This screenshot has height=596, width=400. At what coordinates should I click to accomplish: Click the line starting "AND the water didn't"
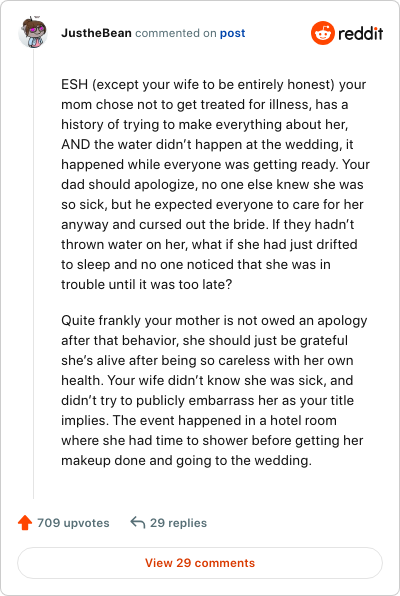(x=207, y=144)
